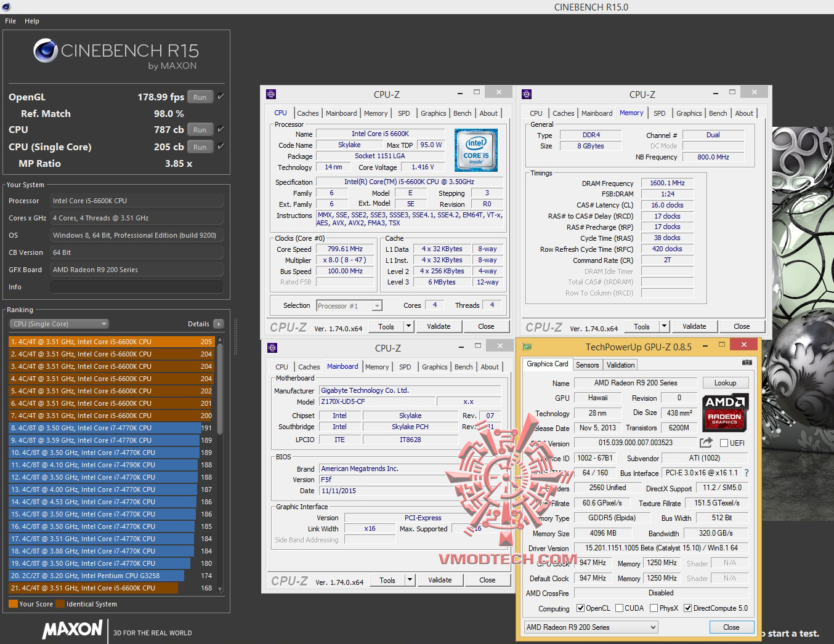
Task: Click Tools button in CPU-Z Mainboard window
Action: [x=387, y=580]
